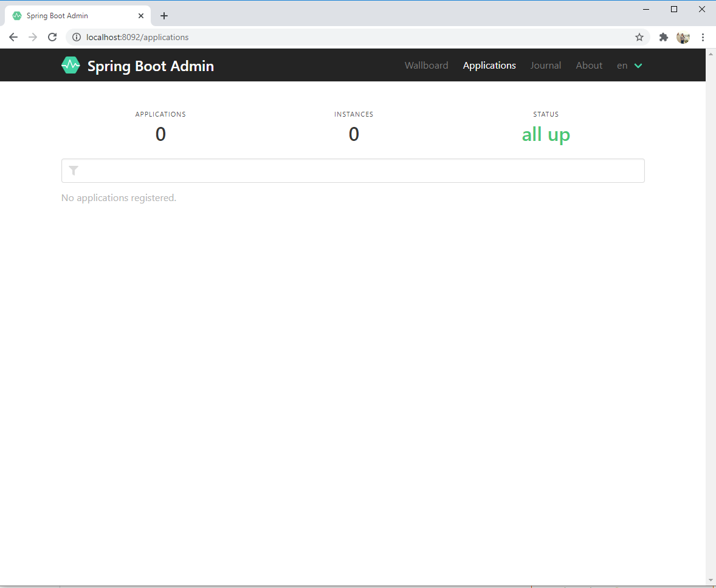The image size is (716, 588).
Task: Click the browser profile avatar
Action: 683,37
